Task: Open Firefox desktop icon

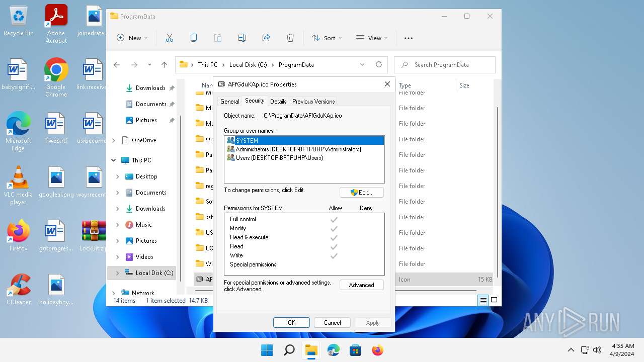Action: coord(19,235)
